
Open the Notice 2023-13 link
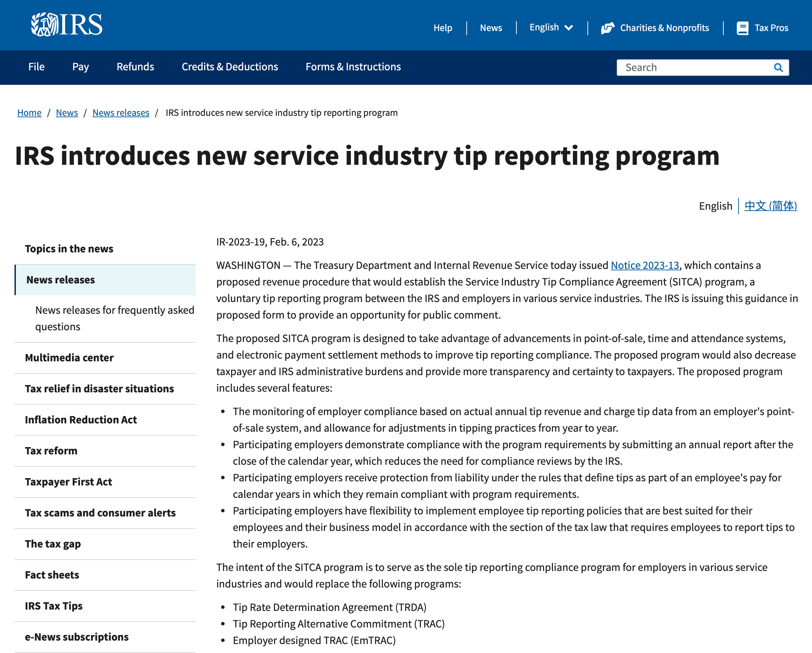tap(645, 265)
